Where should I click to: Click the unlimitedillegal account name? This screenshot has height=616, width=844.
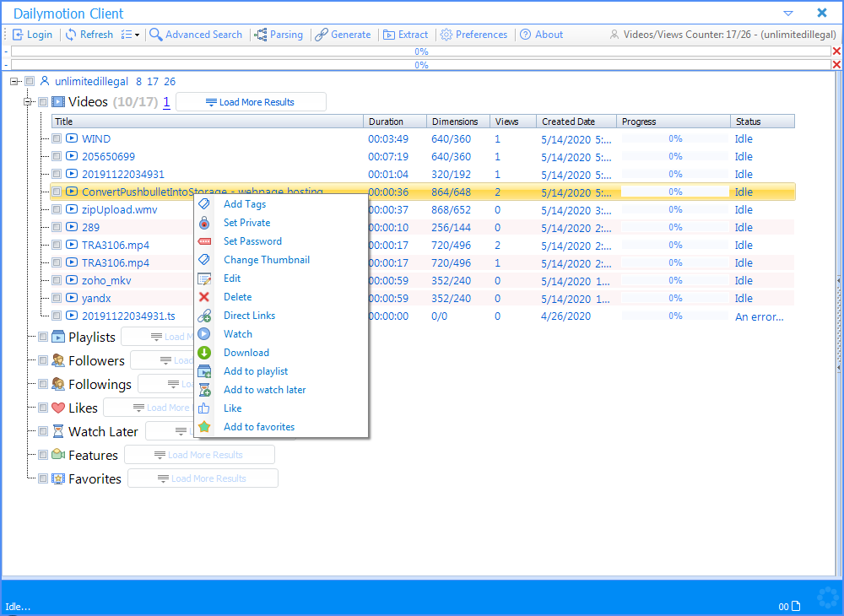click(91, 81)
